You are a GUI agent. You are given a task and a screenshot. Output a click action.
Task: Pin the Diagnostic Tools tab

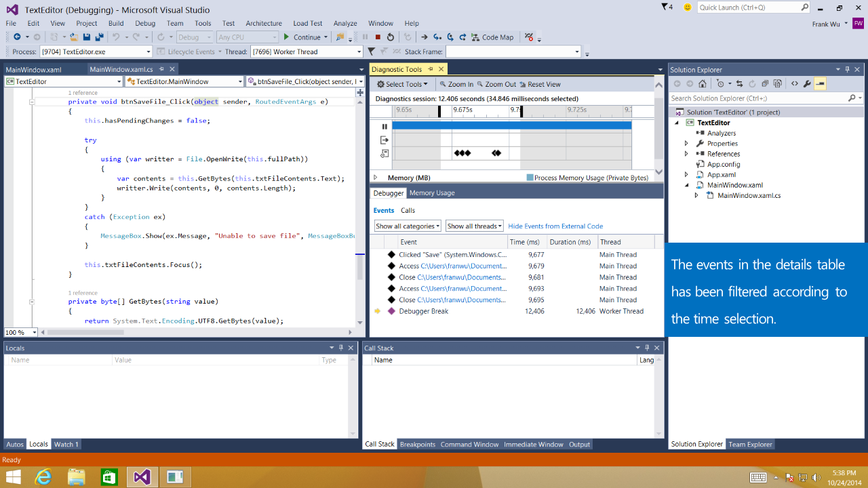[431, 69]
